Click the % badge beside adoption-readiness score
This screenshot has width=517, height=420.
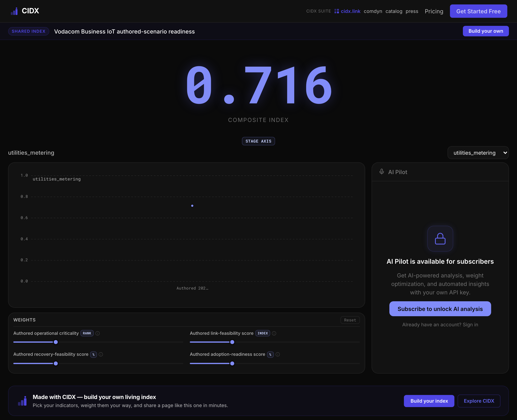[x=270, y=354]
